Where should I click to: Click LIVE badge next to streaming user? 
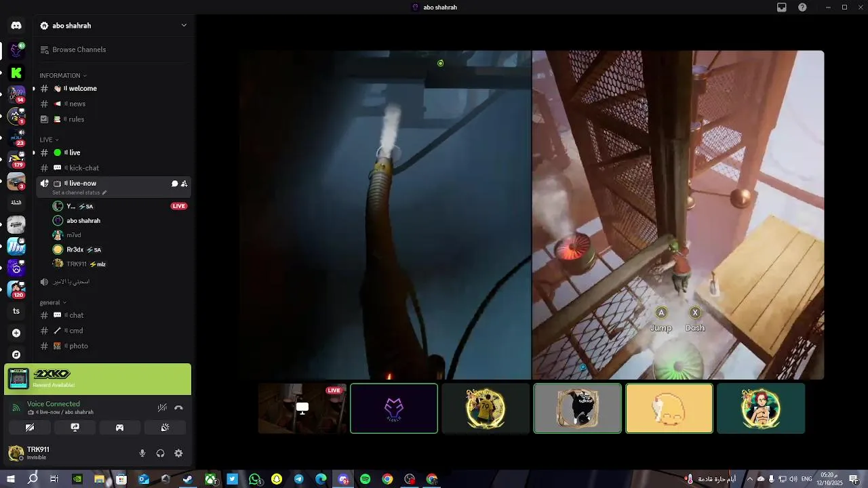pos(179,206)
